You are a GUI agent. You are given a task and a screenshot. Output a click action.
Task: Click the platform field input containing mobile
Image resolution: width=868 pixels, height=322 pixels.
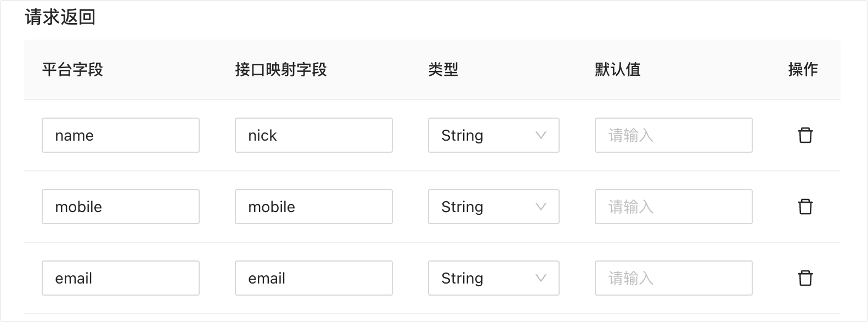click(x=121, y=207)
